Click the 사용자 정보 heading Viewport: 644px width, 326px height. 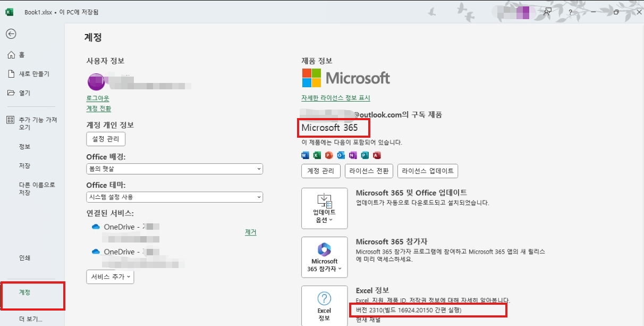coord(105,61)
